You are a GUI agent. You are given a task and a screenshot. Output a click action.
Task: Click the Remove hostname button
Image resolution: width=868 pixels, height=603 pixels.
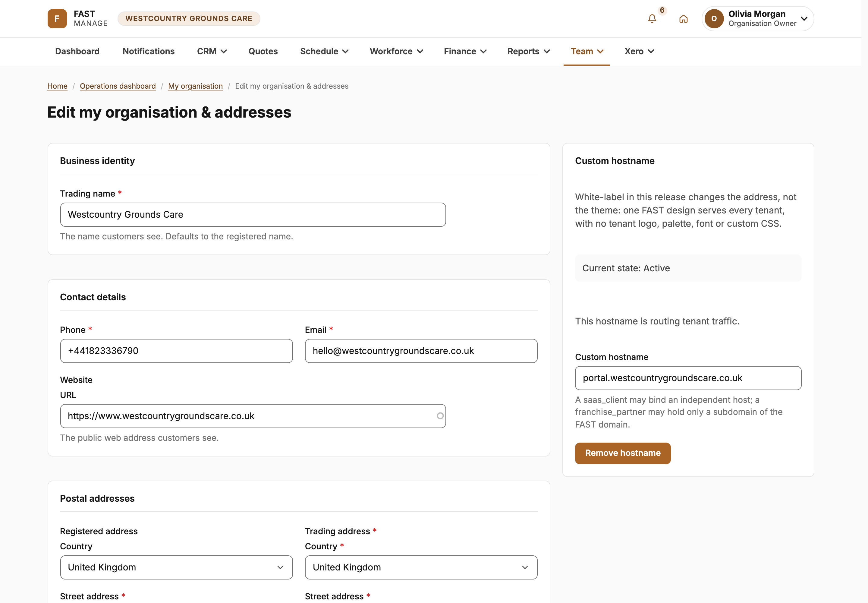coord(623,453)
